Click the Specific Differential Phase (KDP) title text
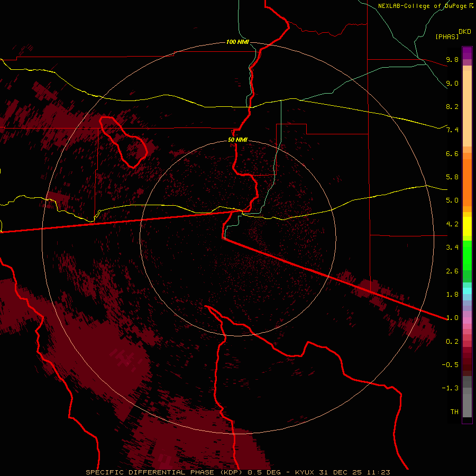Viewport: 476px width, 476px height. click(164, 472)
